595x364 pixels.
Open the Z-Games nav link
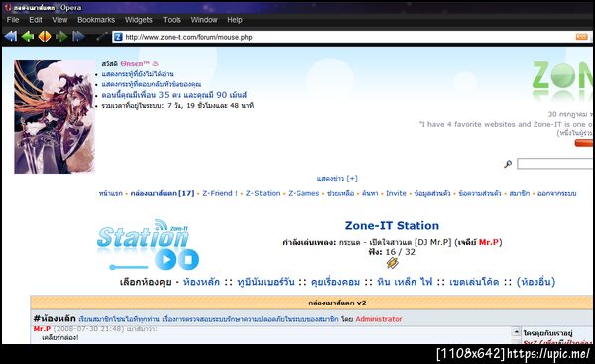tap(303, 193)
